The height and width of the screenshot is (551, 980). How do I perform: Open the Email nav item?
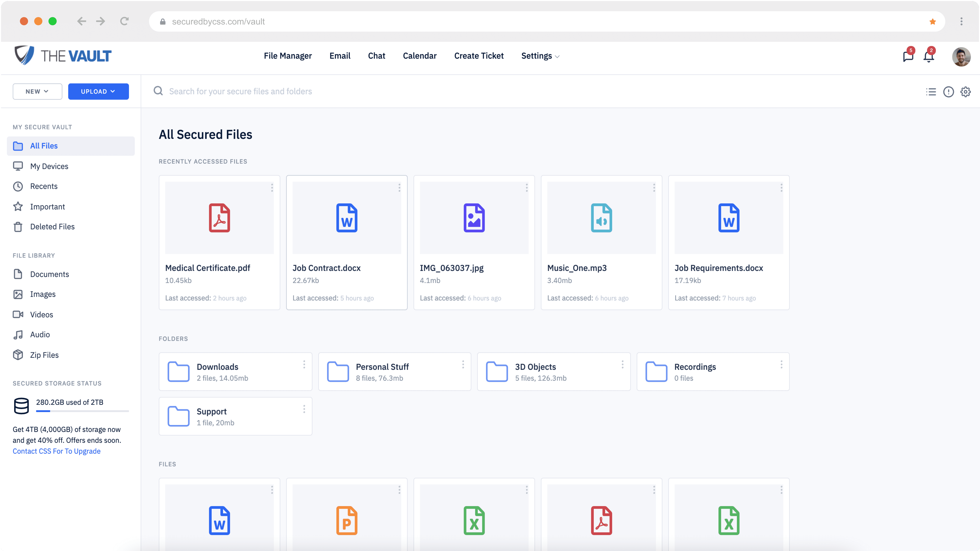(340, 56)
